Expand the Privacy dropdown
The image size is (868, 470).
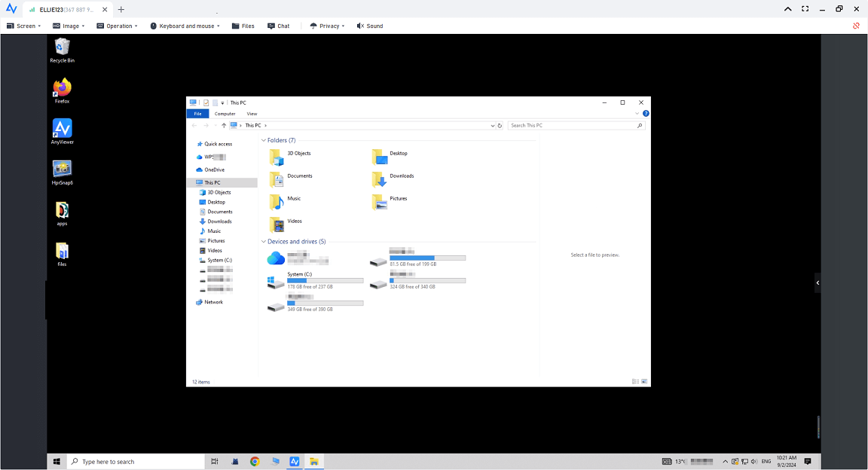(x=327, y=26)
